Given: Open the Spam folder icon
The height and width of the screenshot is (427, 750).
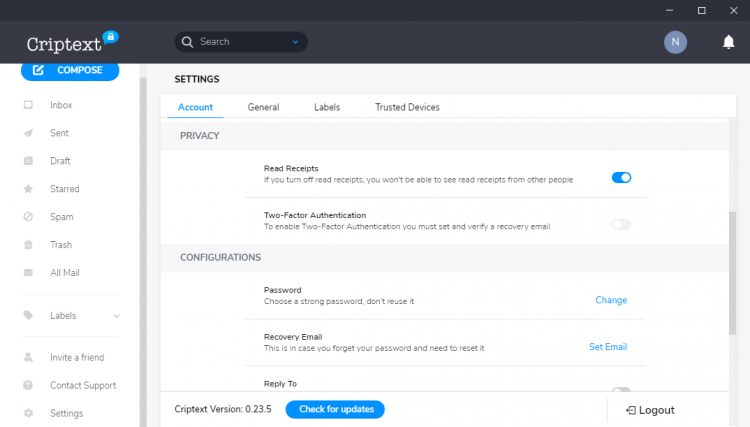Looking at the screenshot, I should click(28, 217).
